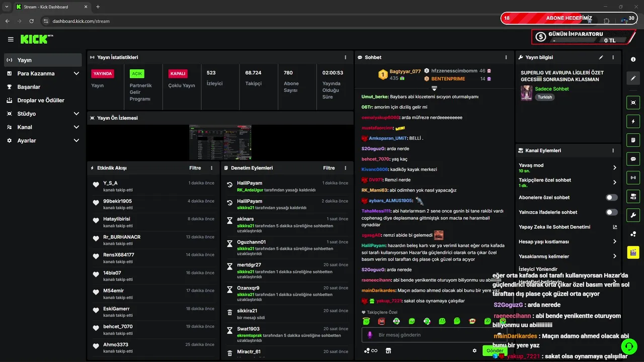Toggle the broadcast signal icon in the right toolbar
The height and width of the screenshot is (362, 644).
633,177
